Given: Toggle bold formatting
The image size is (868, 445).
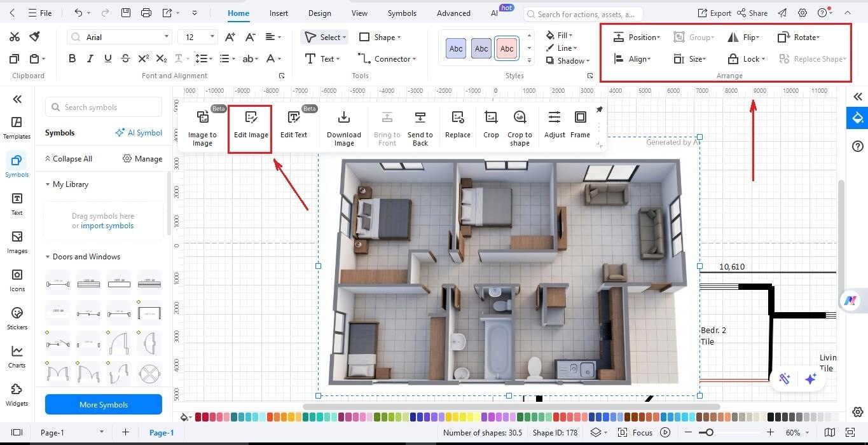Looking at the screenshot, I should (72, 58).
